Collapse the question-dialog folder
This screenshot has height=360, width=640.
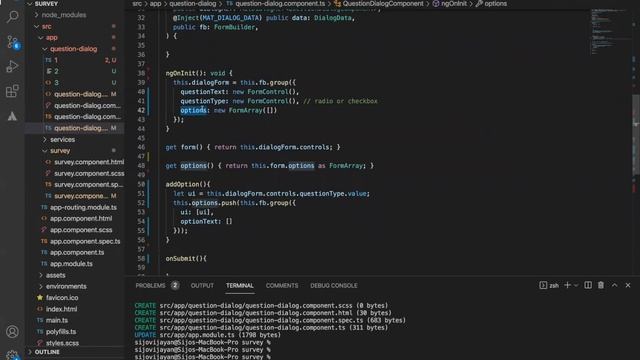click(73, 49)
